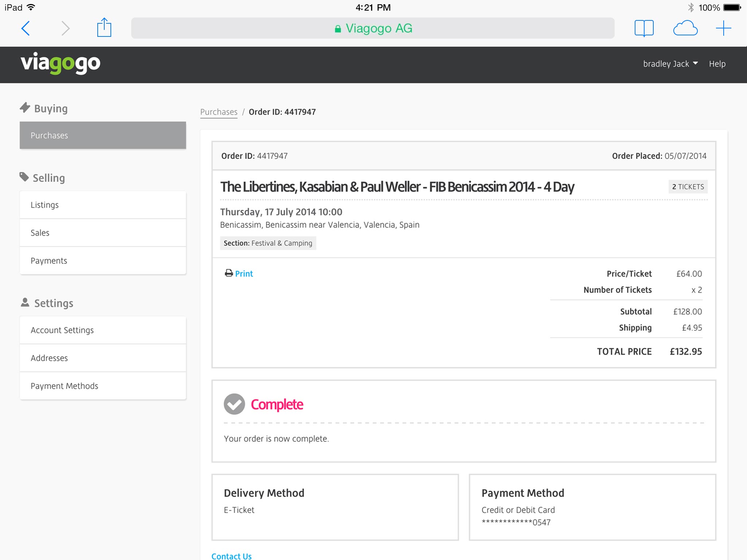747x560 pixels.
Task: Open the Help menu item
Action: click(717, 64)
